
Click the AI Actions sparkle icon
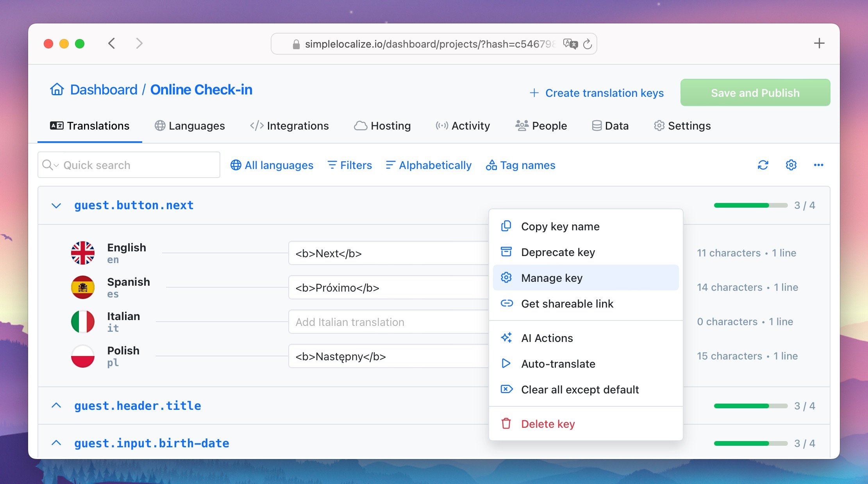click(507, 337)
